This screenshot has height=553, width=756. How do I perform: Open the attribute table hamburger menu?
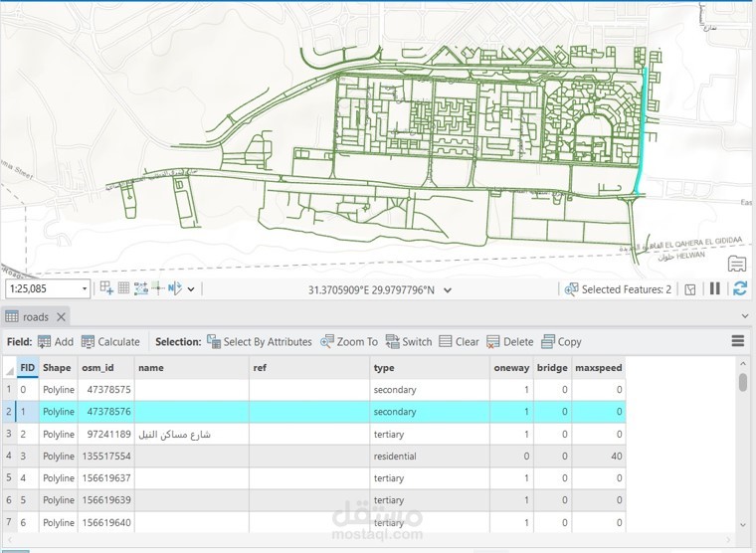pos(738,341)
